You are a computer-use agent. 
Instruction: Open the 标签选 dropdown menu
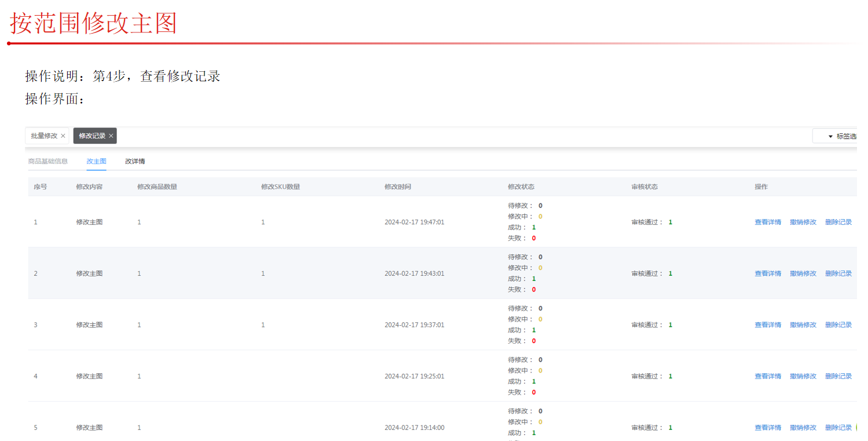coord(834,136)
